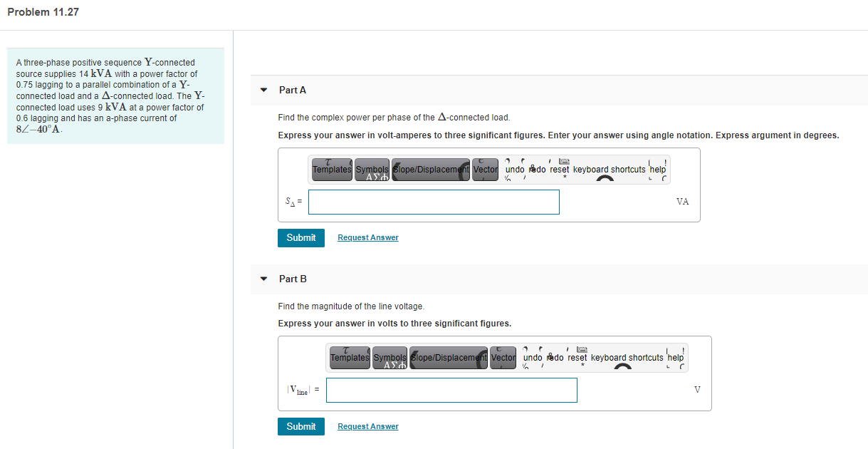Click inside the line voltage answer field
This screenshot has width=868, height=449.
[451, 390]
